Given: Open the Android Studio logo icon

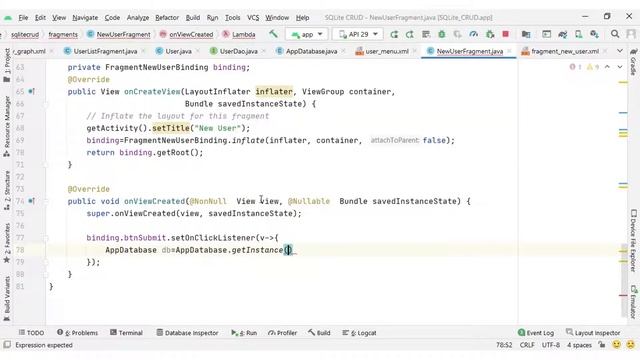Looking at the screenshot, I should [x=8, y=18].
